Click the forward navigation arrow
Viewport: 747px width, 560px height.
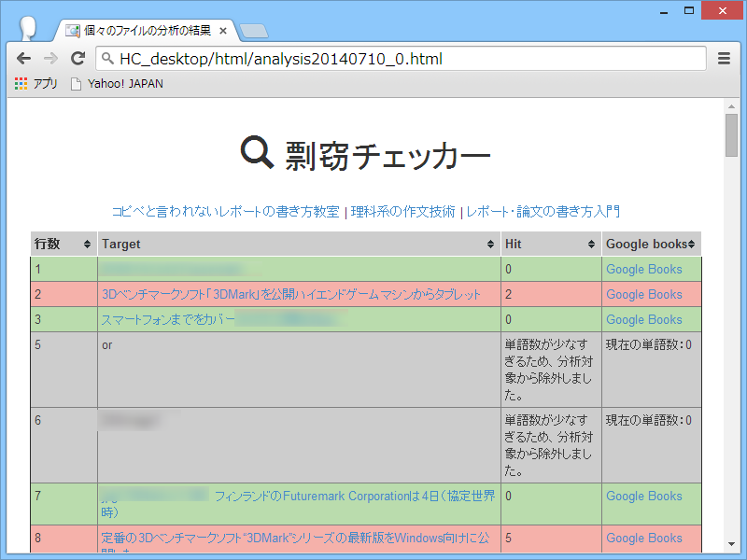[50, 58]
